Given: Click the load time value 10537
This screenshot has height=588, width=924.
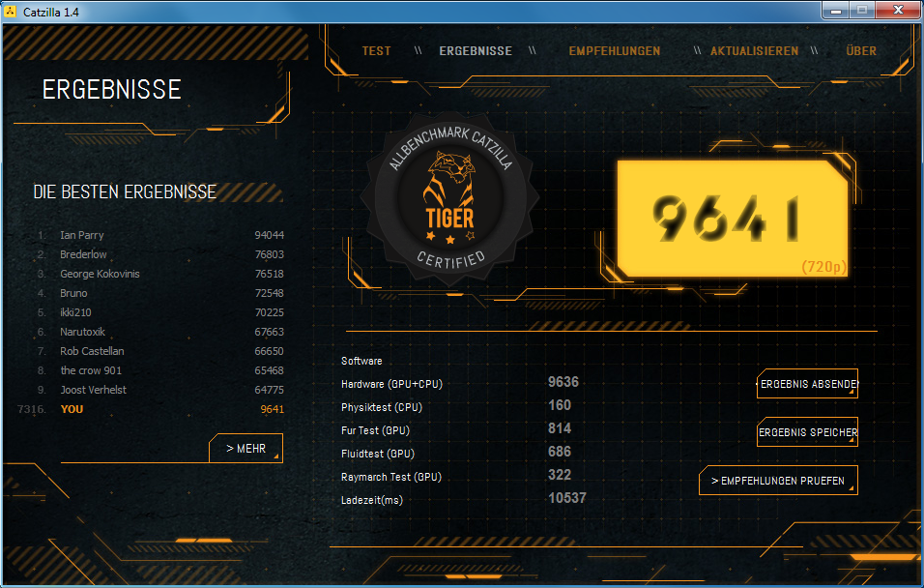Looking at the screenshot, I should (567, 498).
